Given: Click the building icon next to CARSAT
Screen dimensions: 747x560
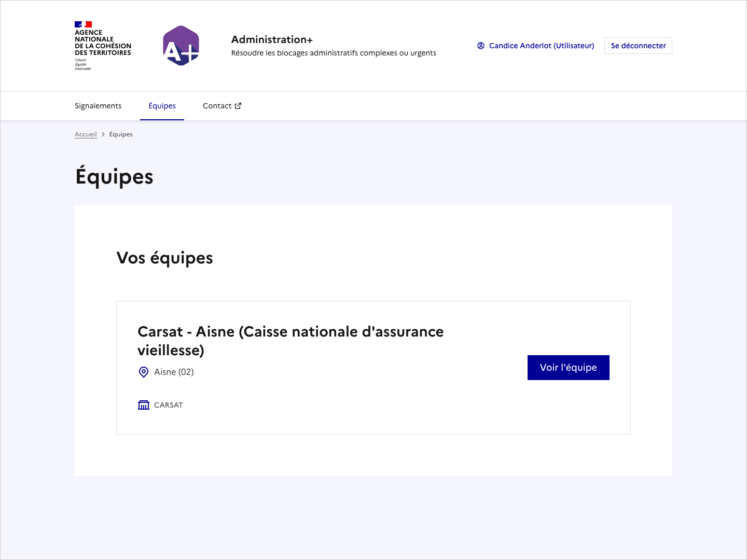Looking at the screenshot, I should [x=144, y=405].
